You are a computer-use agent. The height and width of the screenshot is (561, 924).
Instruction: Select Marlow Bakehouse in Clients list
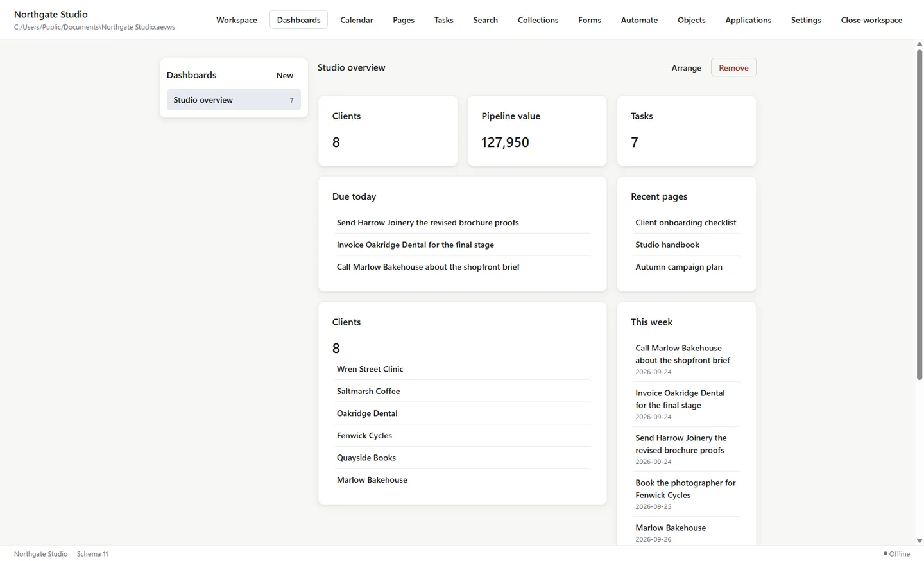pyautogui.click(x=462, y=479)
